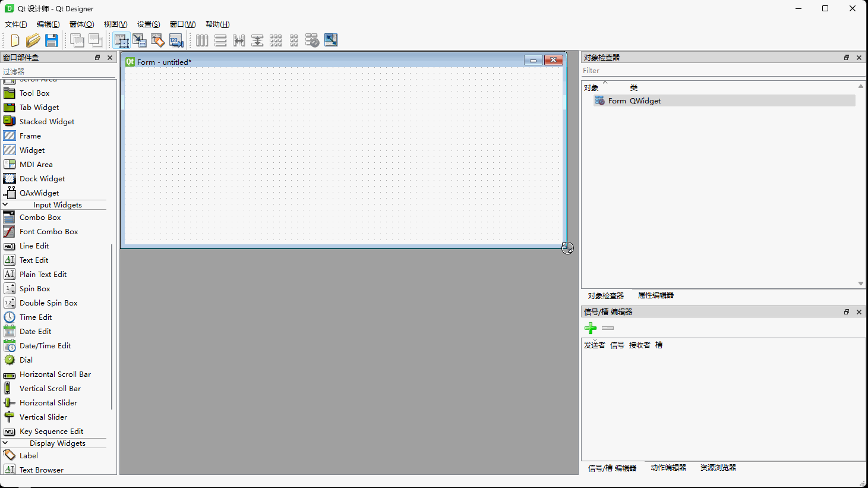
Task: Click the minus button in 信号/槽 编辑器
Action: click(x=608, y=328)
